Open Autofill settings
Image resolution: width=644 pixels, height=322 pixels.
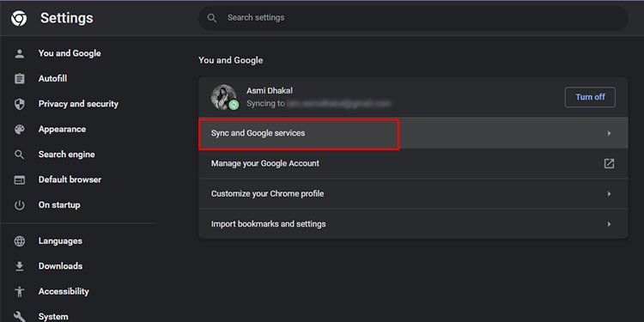(52, 78)
